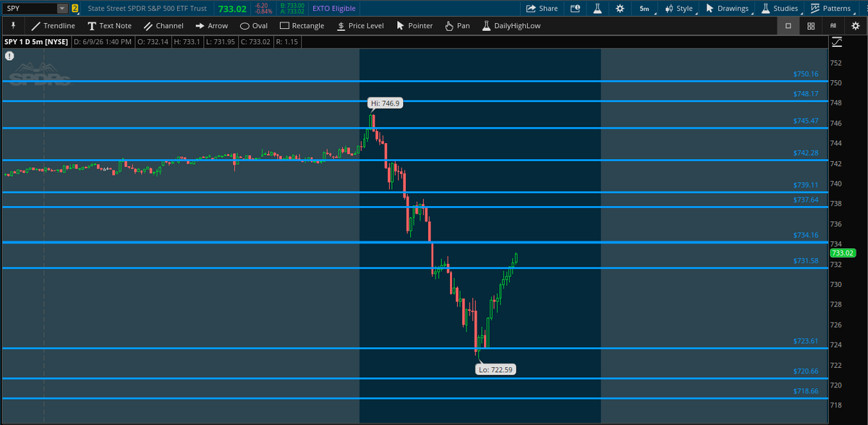Viewport: 868px width, 425px height.
Task: Switch to single chart layout view
Action: pos(788,25)
